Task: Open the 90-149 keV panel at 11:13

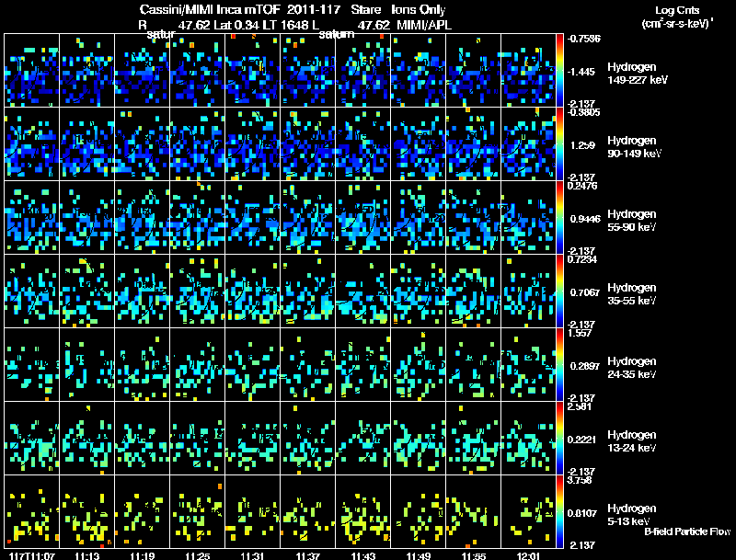Action: coord(86,144)
